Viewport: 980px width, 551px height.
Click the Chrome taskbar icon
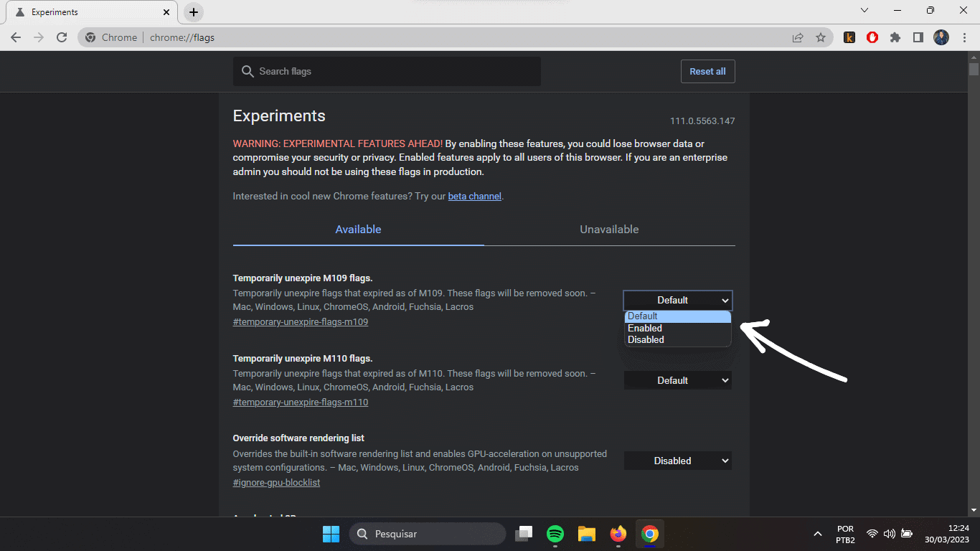(x=650, y=534)
